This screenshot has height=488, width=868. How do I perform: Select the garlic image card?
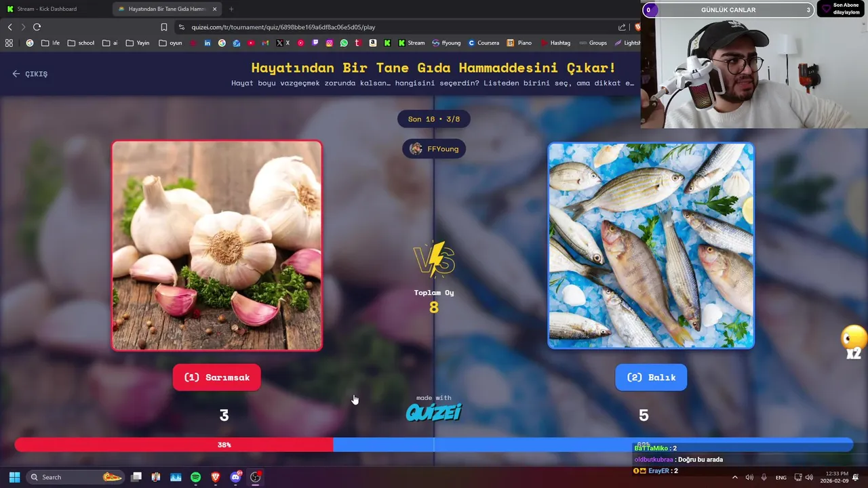pyautogui.click(x=217, y=245)
